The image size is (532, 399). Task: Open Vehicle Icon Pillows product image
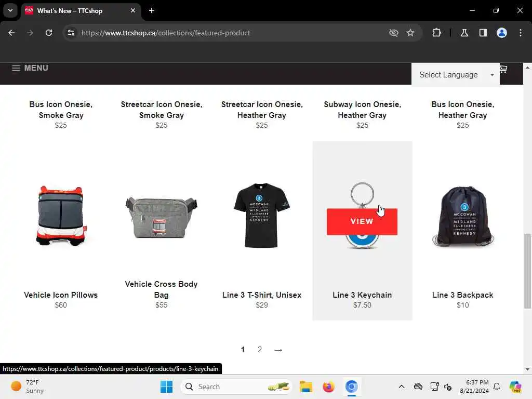click(61, 216)
